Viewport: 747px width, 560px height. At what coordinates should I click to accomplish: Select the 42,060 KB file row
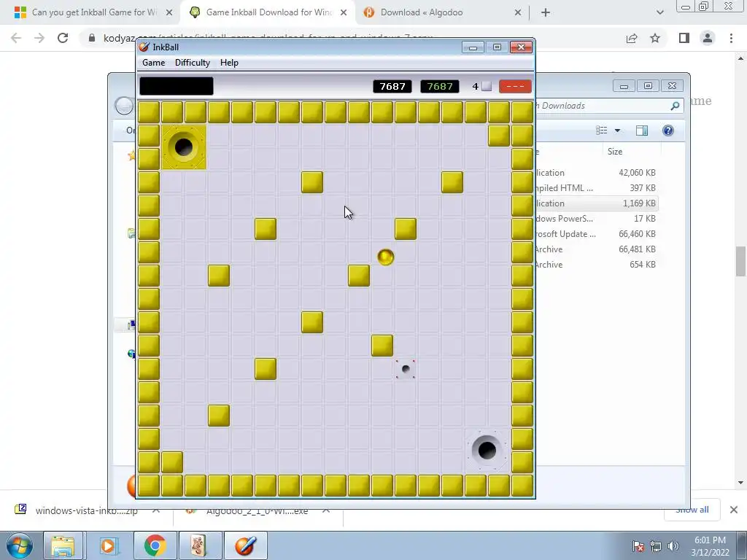click(x=597, y=172)
